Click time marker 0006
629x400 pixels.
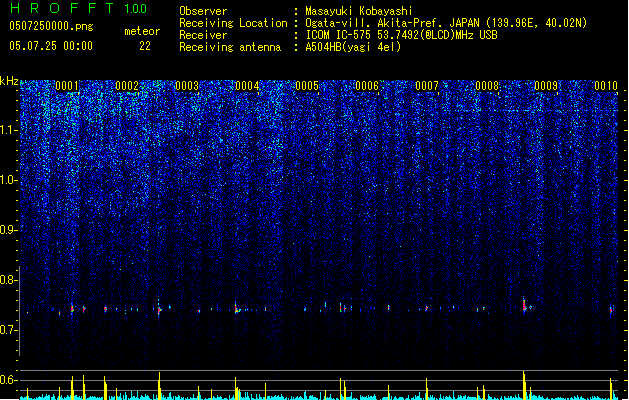367,86
